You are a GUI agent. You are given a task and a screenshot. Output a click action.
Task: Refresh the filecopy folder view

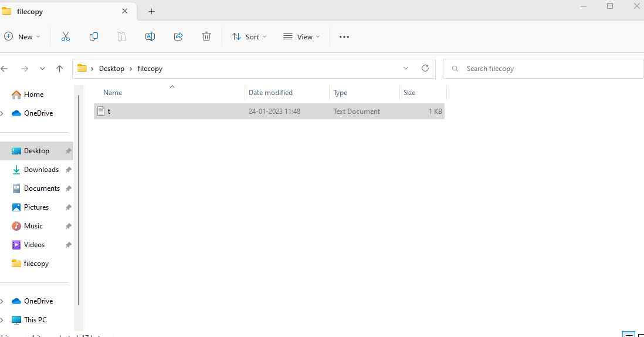(425, 68)
